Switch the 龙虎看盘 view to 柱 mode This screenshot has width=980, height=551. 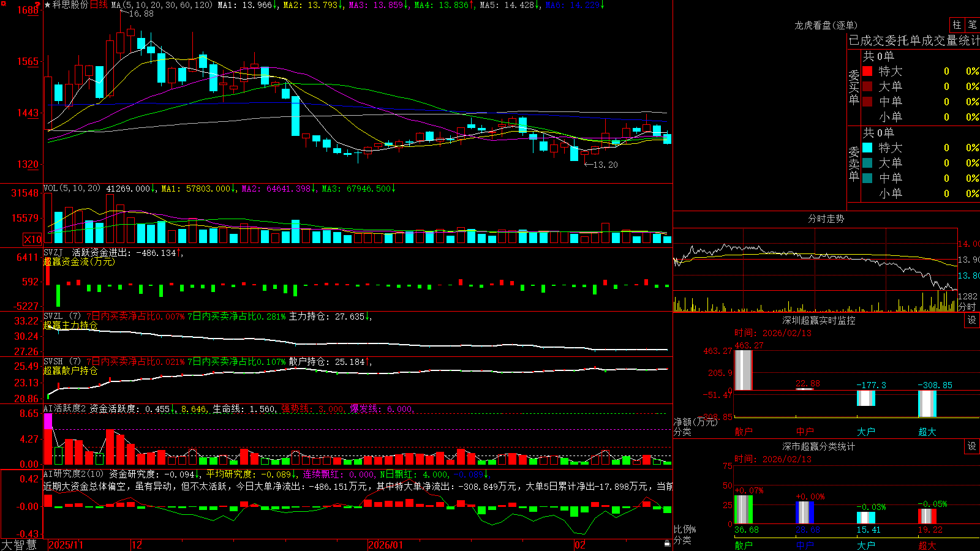coord(957,24)
